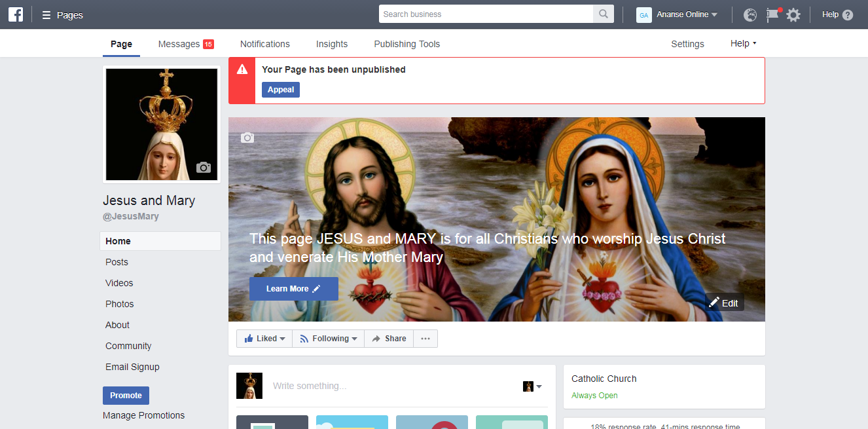The image size is (868, 429).
Task: Click the Share button
Action: (389, 339)
